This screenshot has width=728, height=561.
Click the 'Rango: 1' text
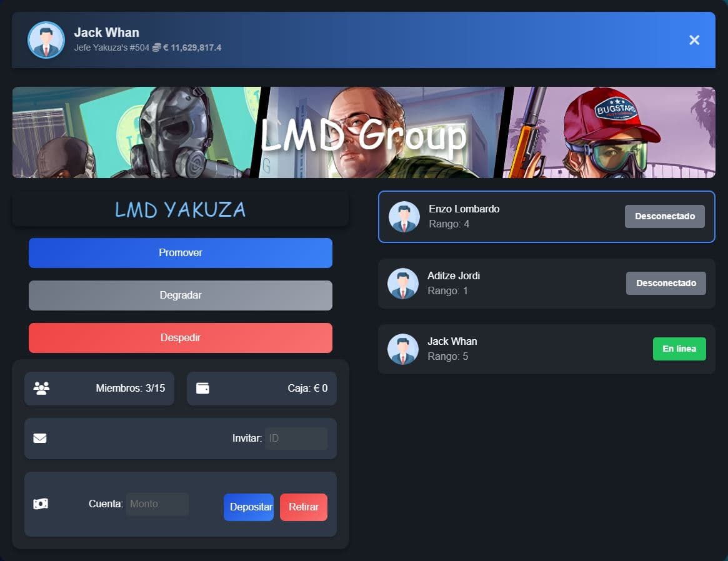coord(447,291)
